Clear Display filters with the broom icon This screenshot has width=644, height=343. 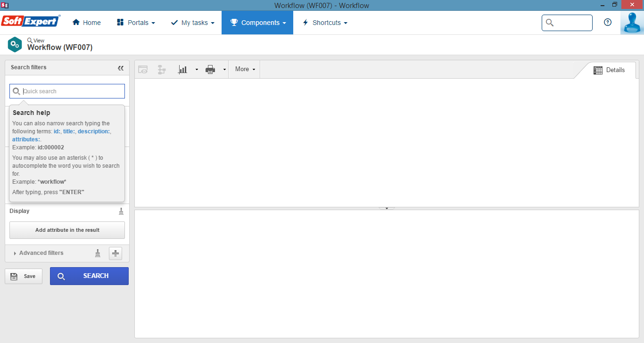pos(121,211)
